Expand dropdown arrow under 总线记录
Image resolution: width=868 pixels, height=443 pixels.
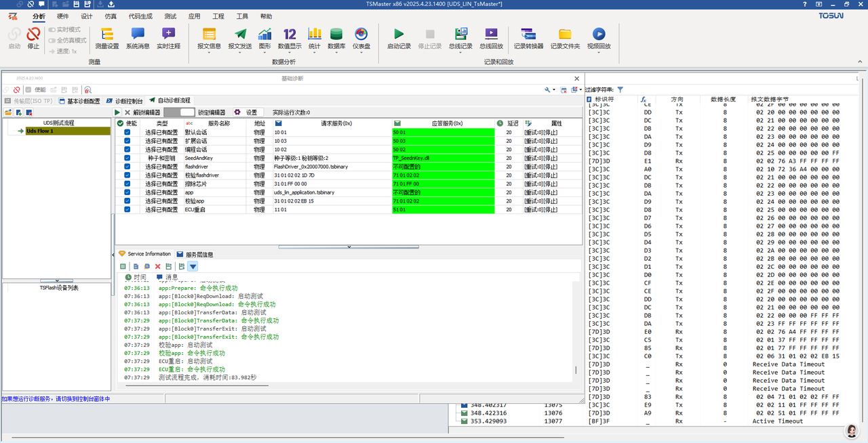[461, 52]
